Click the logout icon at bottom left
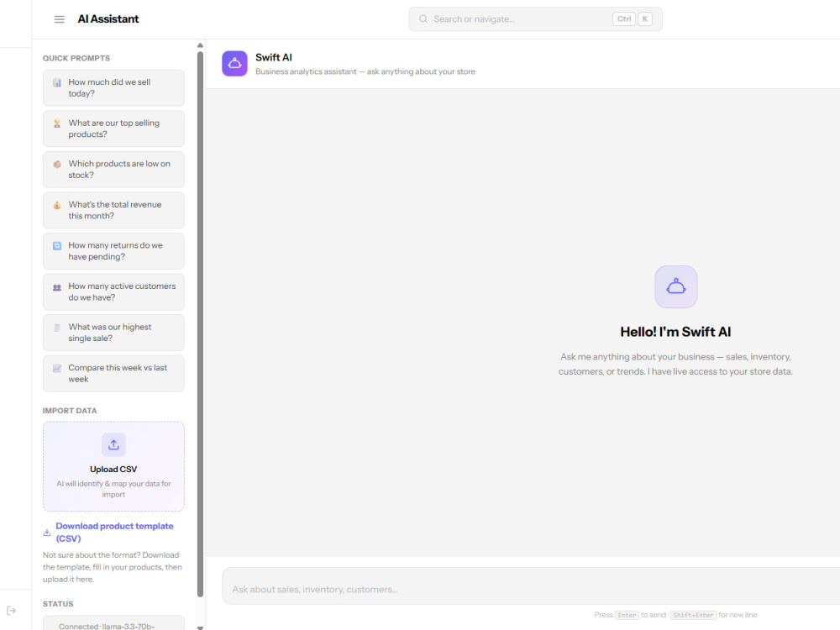Screen dimensions: 840x630 pos(11,611)
